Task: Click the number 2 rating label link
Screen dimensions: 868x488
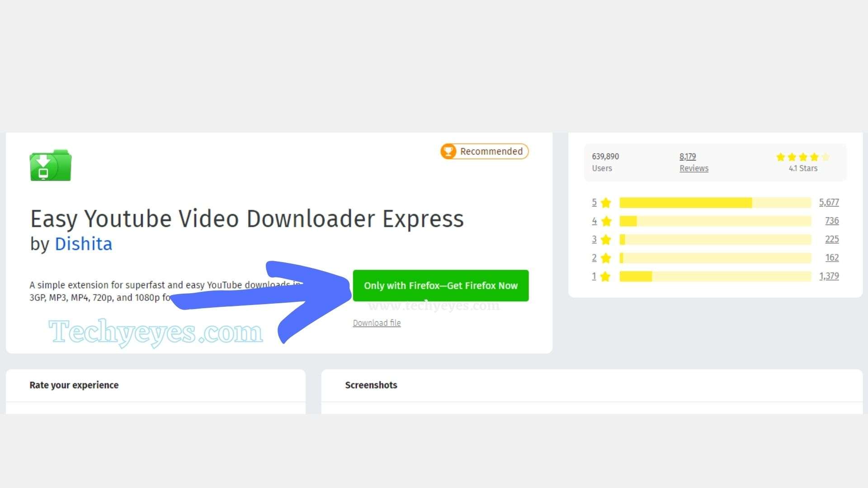Action: pyautogui.click(x=594, y=258)
